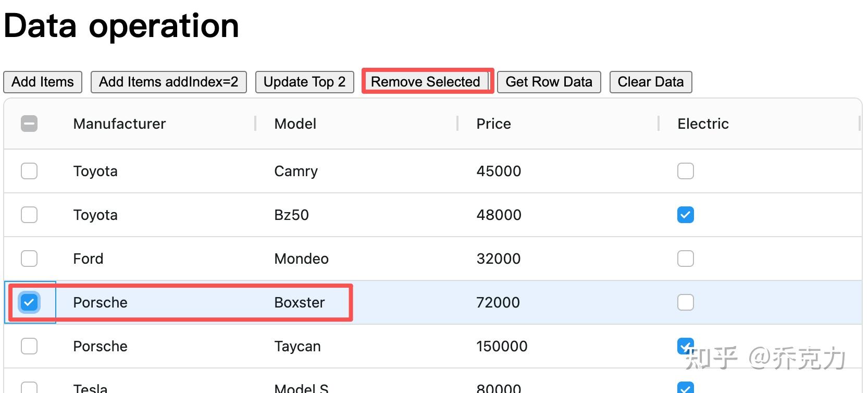Click Toyota cell in the Bz50 row
The height and width of the screenshot is (393, 868).
click(95, 215)
